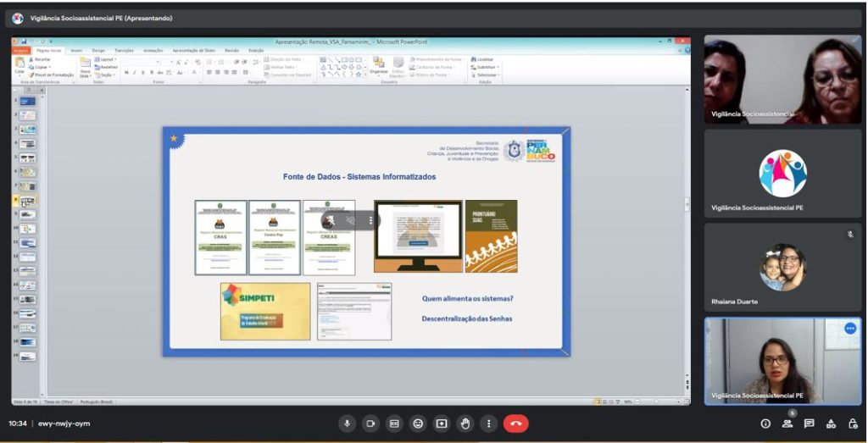The image size is (868, 443).
Task: Open the emoji reactions button
Action: pyautogui.click(x=417, y=424)
